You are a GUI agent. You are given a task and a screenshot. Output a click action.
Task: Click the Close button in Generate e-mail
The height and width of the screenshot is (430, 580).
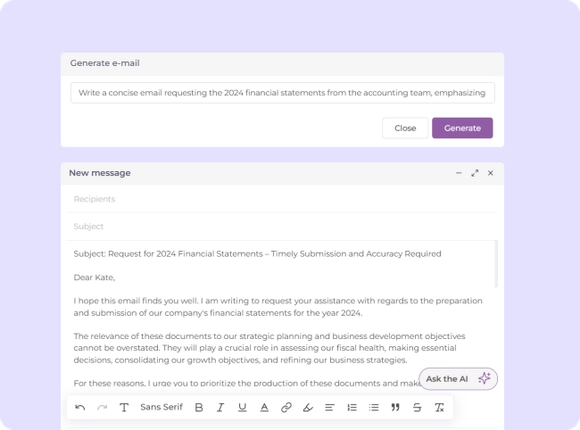click(405, 128)
